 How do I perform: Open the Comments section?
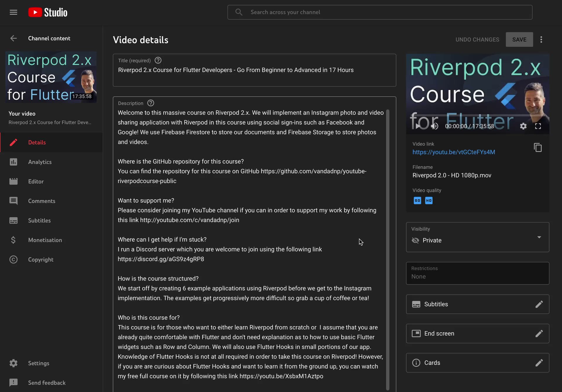(52, 201)
